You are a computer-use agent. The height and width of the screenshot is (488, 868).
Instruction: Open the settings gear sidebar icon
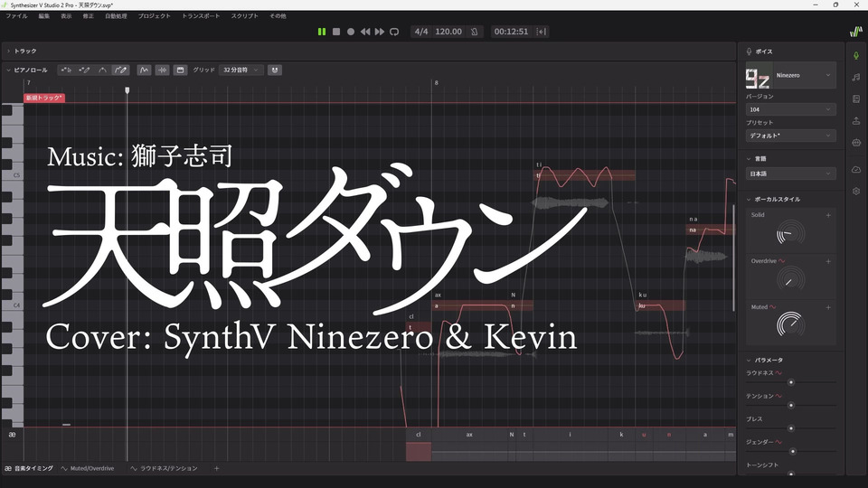coord(856,191)
